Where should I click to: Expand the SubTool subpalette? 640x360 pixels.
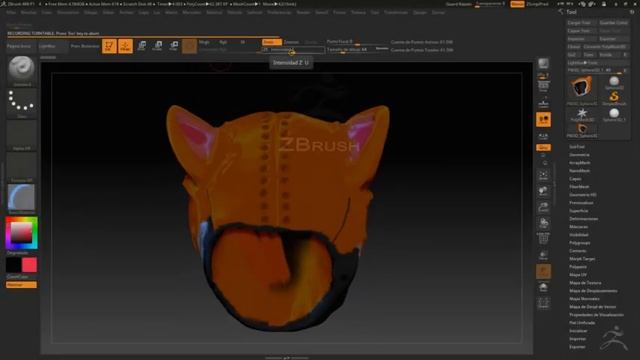click(x=577, y=147)
